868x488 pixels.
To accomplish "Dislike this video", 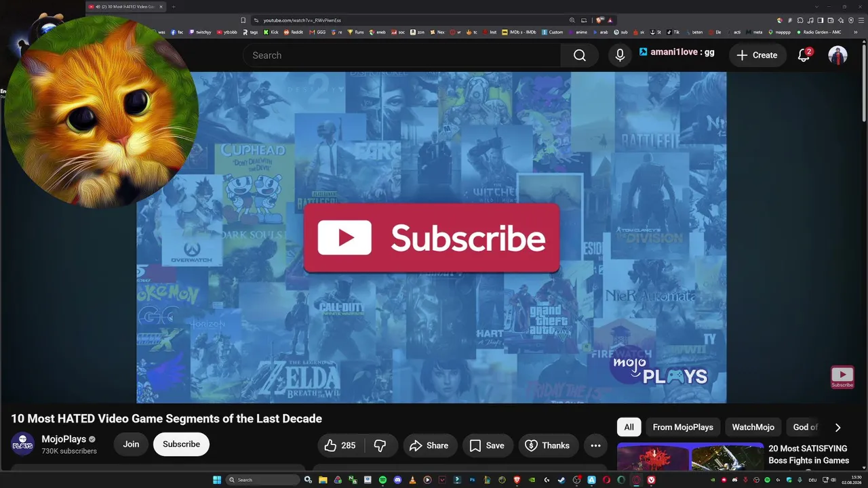I will [380, 445].
